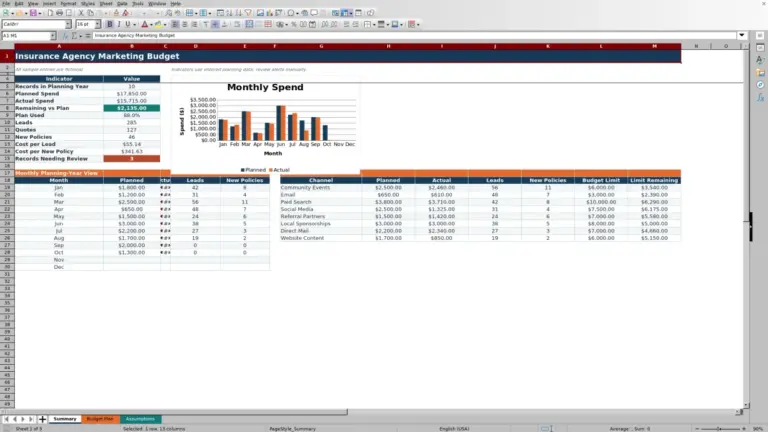768x432 pixels.
Task: Open the File menu
Action: coord(6,3)
